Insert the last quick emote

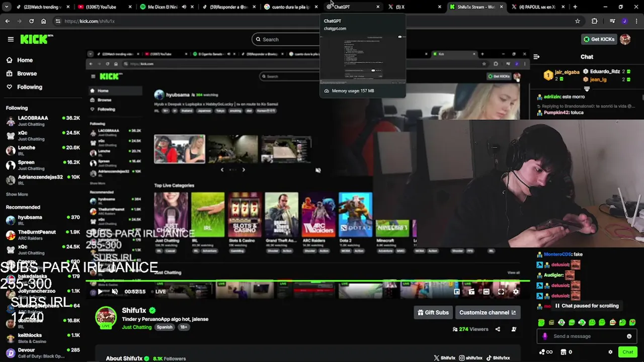632,323
